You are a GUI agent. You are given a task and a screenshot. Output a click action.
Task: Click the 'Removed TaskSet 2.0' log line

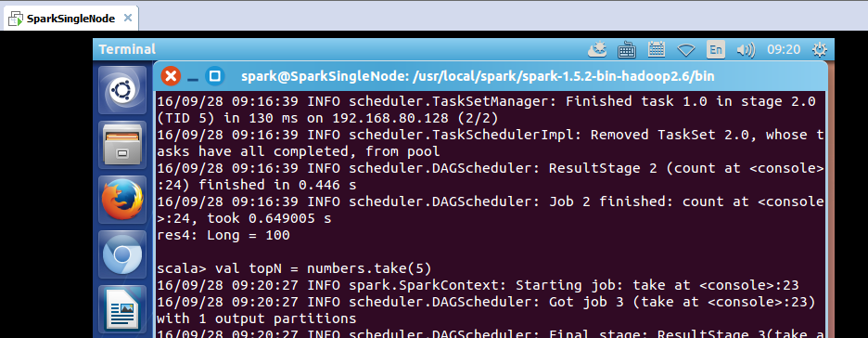[x=490, y=136]
